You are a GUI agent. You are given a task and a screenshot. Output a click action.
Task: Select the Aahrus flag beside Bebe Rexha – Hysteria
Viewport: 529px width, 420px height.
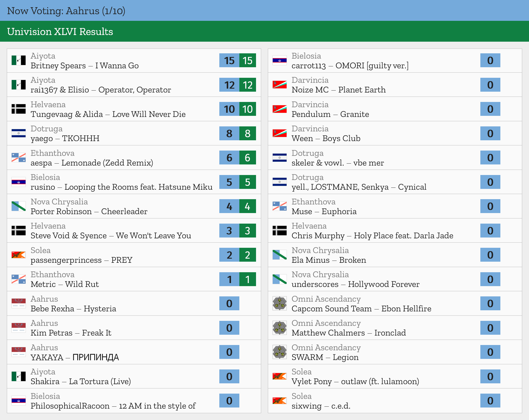pos(19,303)
